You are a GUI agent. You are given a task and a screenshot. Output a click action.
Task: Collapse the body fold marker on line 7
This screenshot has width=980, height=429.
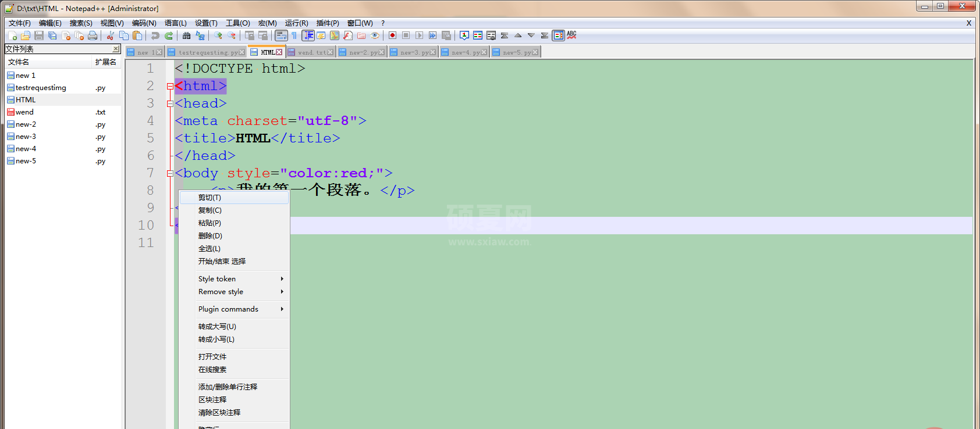click(x=170, y=173)
